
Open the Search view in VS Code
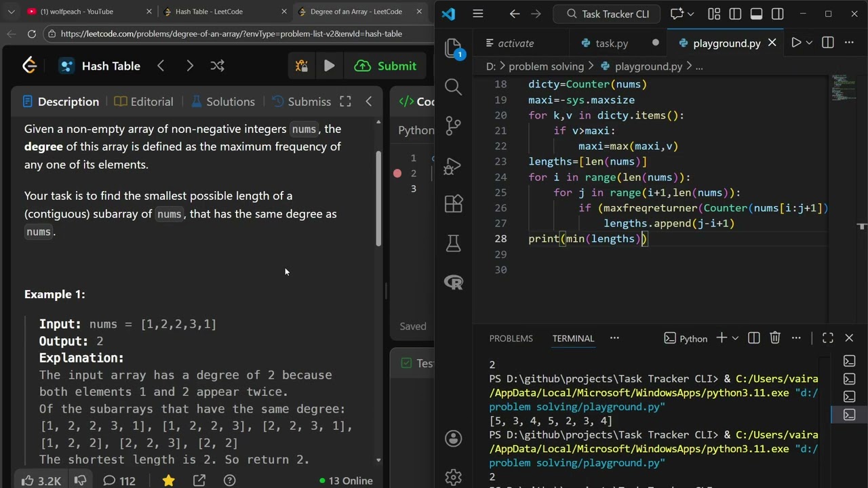pos(453,87)
